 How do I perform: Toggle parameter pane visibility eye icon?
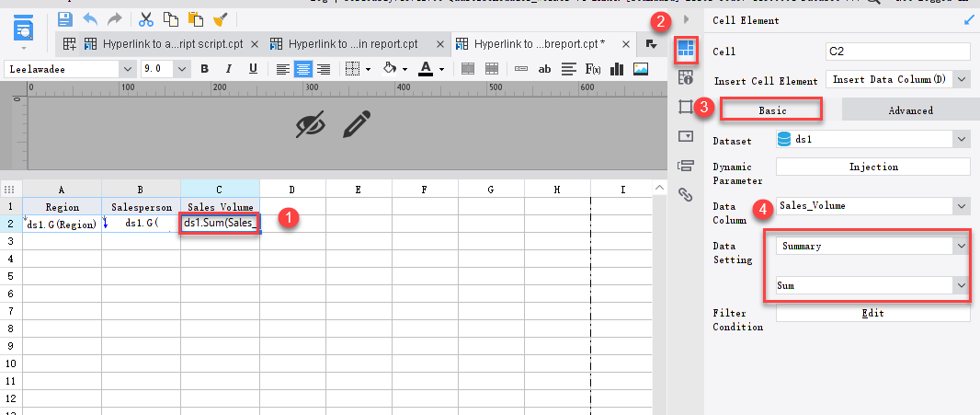click(x=311, y=124)
